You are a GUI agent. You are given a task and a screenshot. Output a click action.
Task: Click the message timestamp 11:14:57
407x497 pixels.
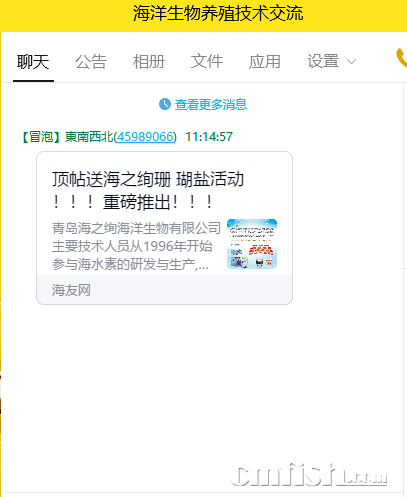click(x=209, y=137)
